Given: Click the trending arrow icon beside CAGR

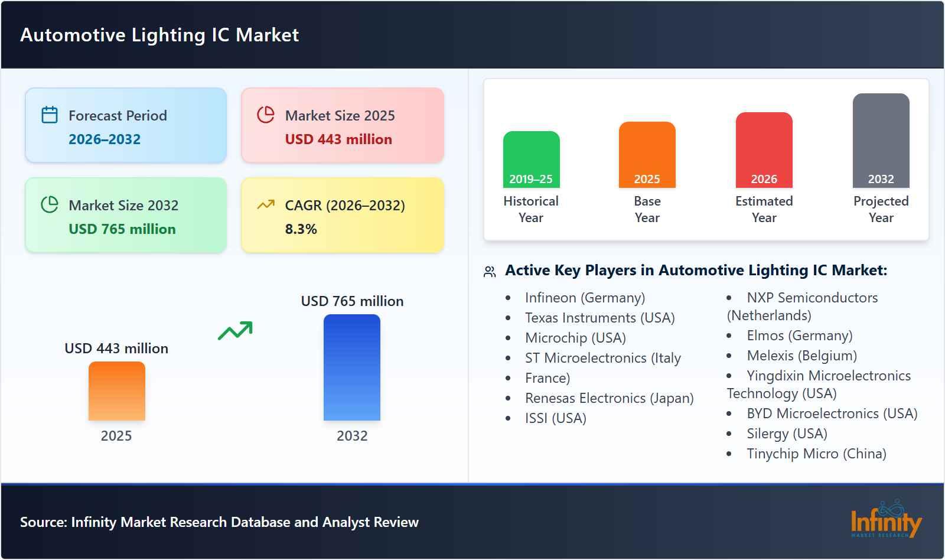Looking at the screenshot, I should [266, 204].
